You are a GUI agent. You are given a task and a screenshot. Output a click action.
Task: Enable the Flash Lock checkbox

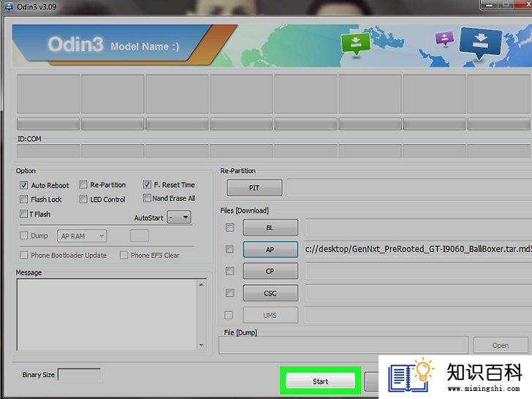click(23, 199)
